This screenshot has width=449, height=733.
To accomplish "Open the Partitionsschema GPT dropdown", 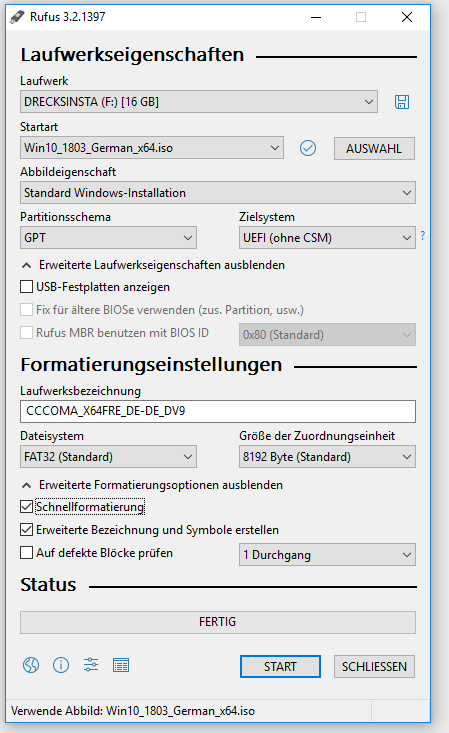I will [x=108, y=237].
